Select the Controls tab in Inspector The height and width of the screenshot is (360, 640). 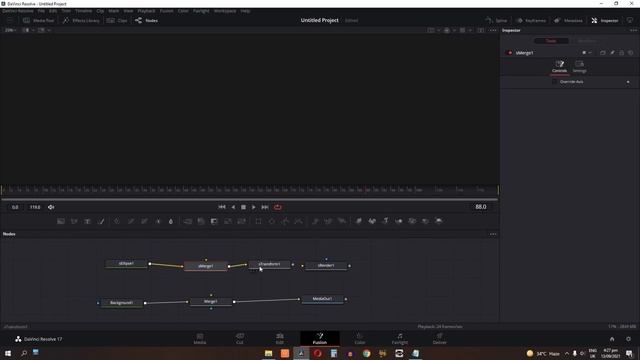pyautogui.click(x=559, y=67)
